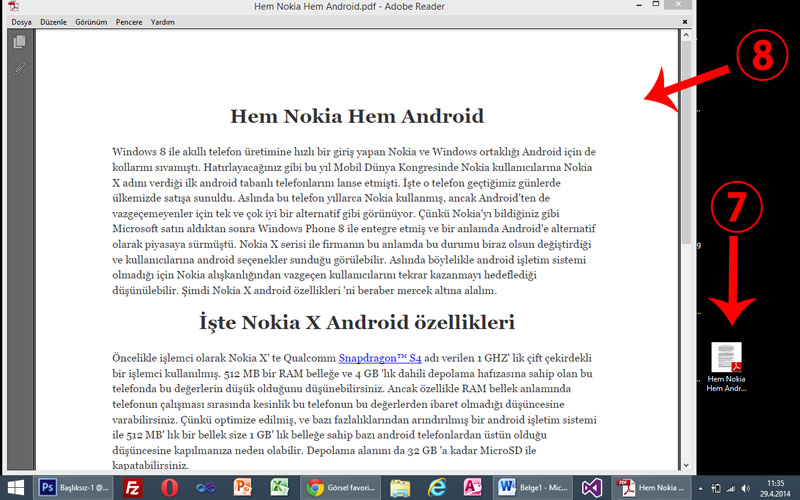Open File Explorer from the taskbar
800x500 pixels.
point(401,488)
